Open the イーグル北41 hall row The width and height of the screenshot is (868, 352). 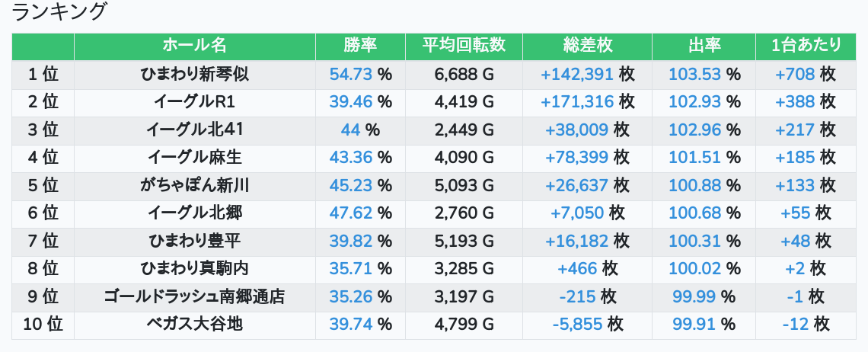[195, 130]
